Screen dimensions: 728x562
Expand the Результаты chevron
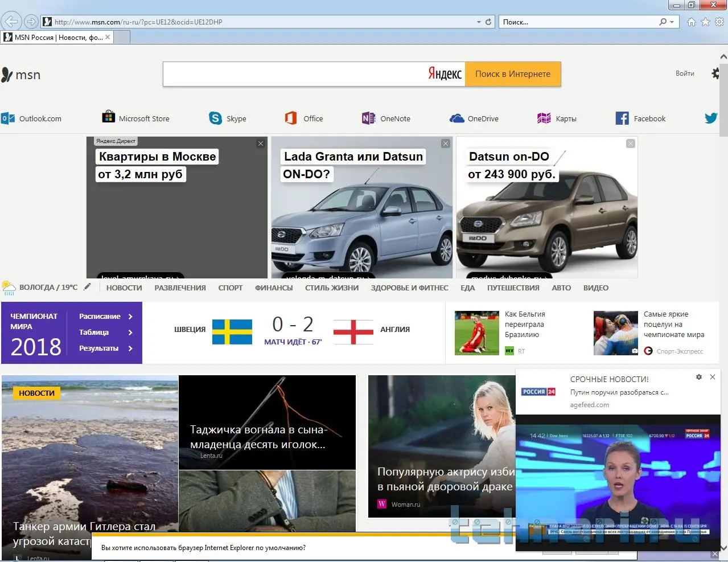point(130,348)
